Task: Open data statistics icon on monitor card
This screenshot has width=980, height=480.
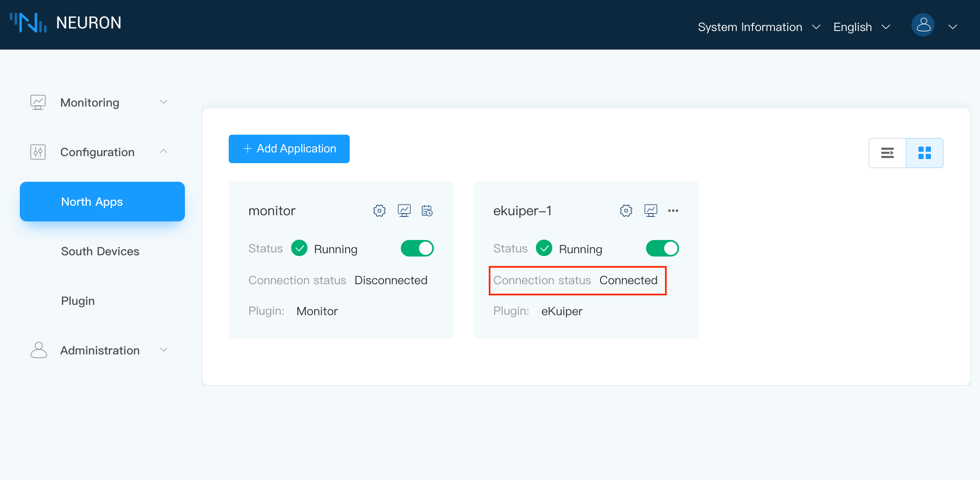Action: [404, 211]
